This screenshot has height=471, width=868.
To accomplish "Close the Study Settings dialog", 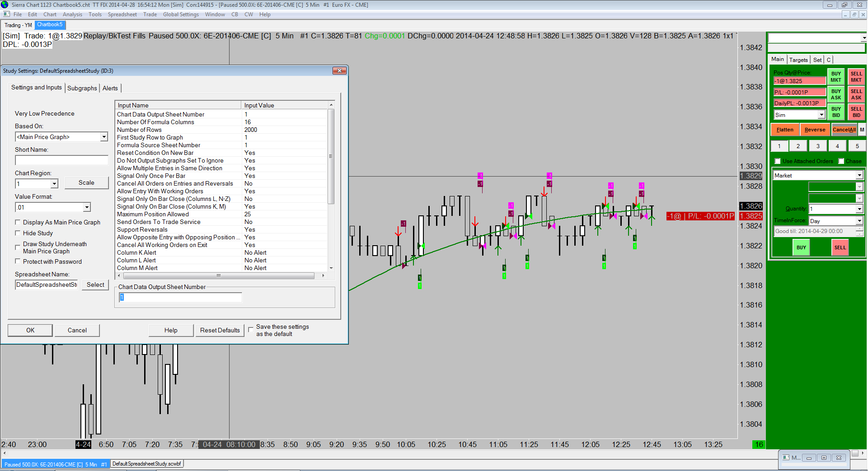I will coord(339,70).
